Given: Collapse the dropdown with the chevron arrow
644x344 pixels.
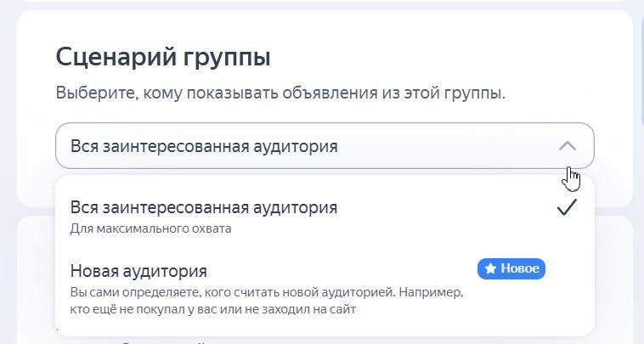Looking at the screenshot, I should point(568,146).
